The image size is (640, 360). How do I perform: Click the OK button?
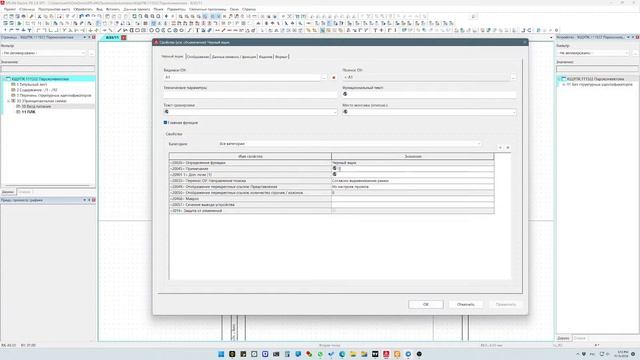point(426,304)
